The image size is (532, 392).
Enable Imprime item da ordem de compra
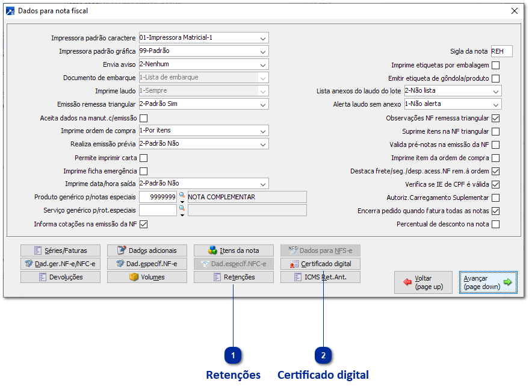tap(496, 158)
